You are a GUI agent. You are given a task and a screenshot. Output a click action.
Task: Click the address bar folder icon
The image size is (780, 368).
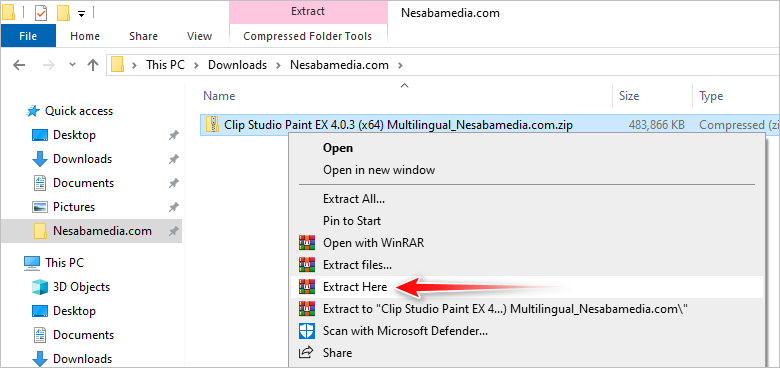point(117,65)
